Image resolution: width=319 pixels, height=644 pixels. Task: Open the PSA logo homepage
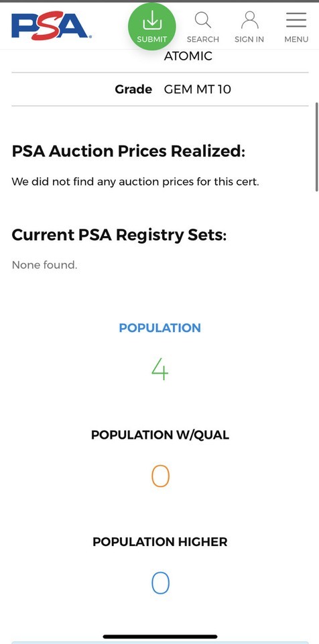pyautogui.click(x=51, y=26)
